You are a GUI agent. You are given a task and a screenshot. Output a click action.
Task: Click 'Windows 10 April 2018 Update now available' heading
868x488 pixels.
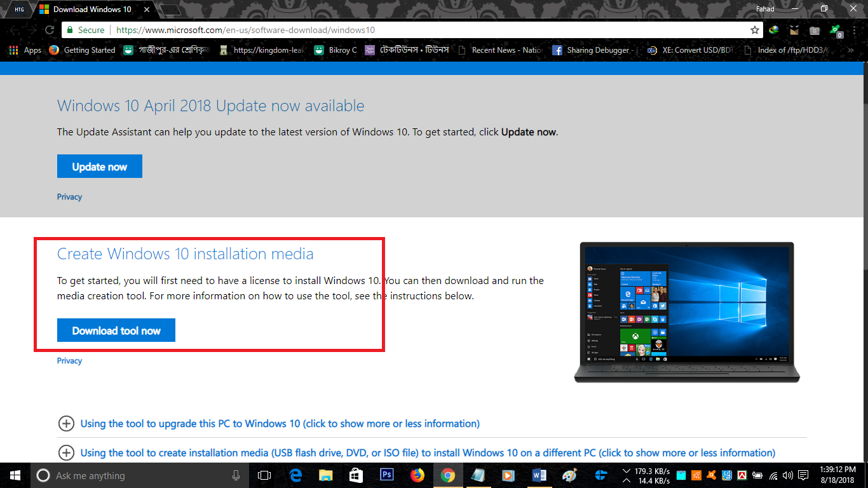coord(211,105)
